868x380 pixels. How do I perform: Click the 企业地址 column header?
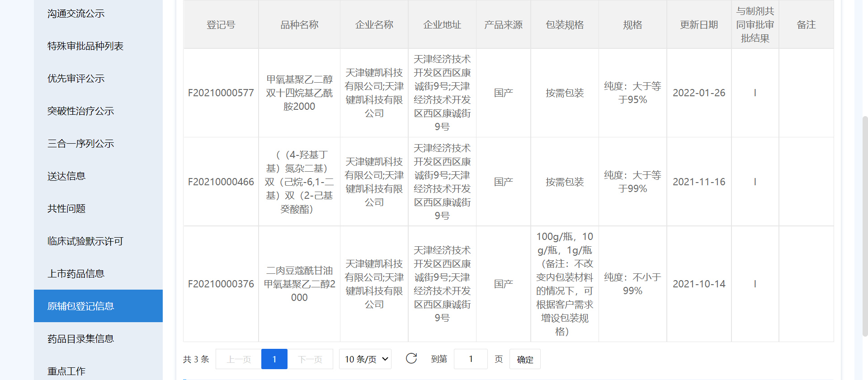pyautogui.click(x=442, y=25)
